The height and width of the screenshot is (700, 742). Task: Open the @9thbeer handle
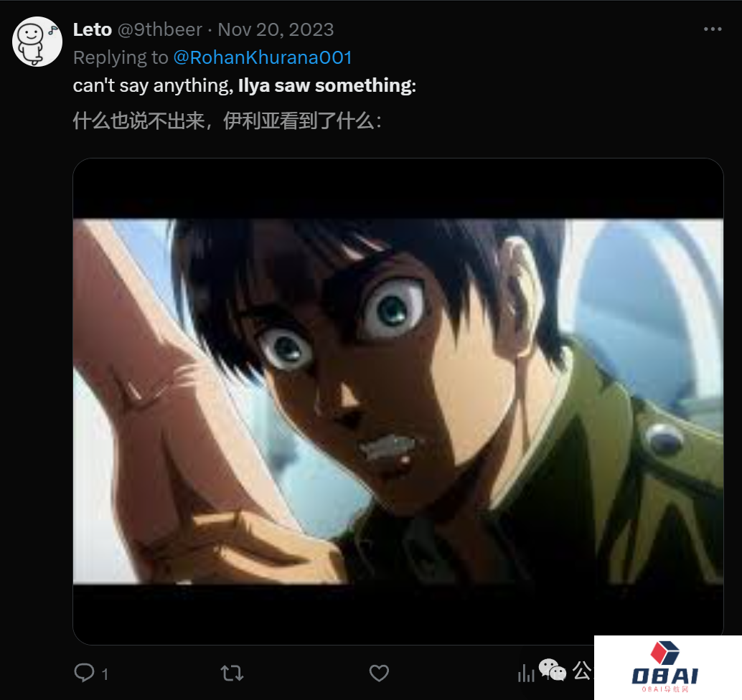point(159,30)
